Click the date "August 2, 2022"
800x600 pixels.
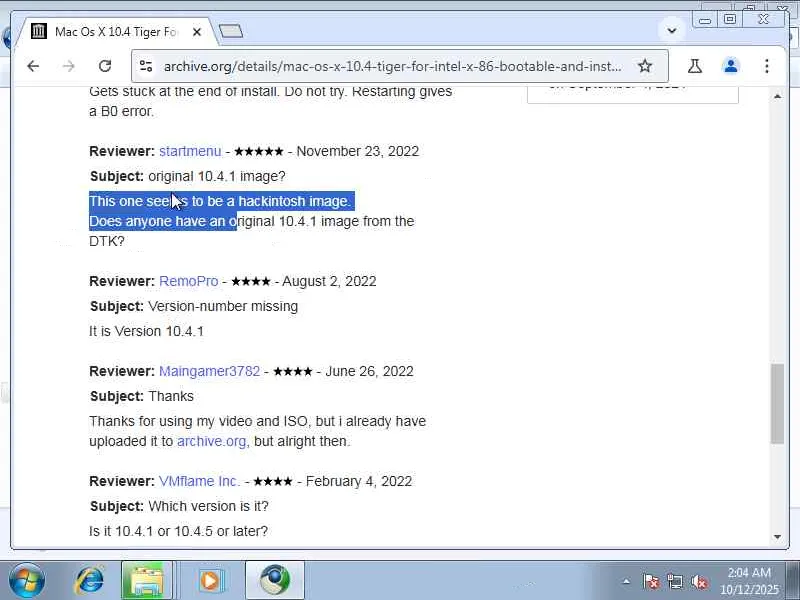click(x=329, y=282)
